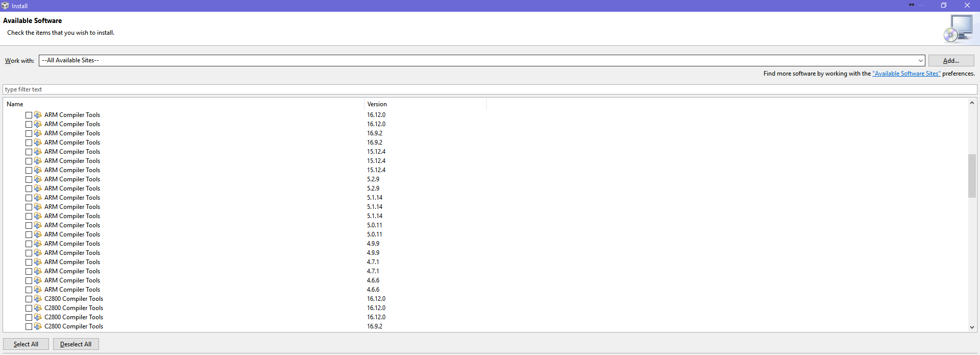Viewport: 980px width, 355px height.
Task: Click the Add... button
Action: [x=951, y=61]
